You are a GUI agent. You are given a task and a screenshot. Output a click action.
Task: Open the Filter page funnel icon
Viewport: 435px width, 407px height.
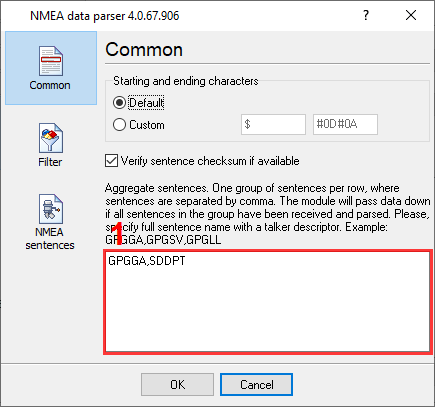[51, 138]
